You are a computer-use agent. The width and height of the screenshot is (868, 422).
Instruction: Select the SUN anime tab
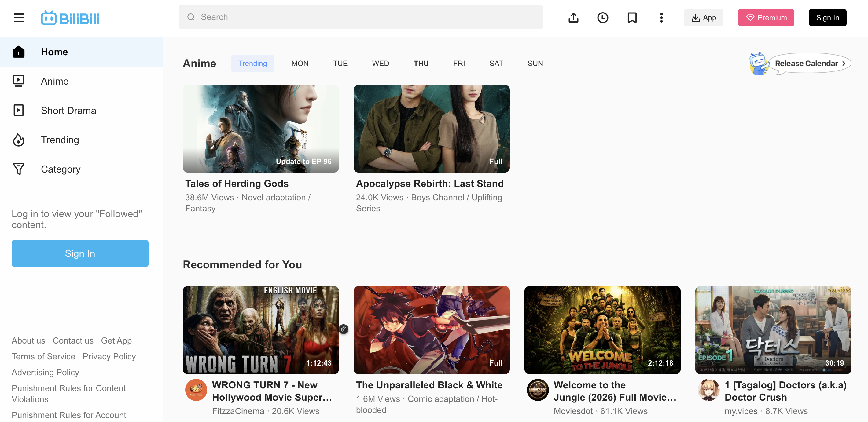(x=535, y=63)
